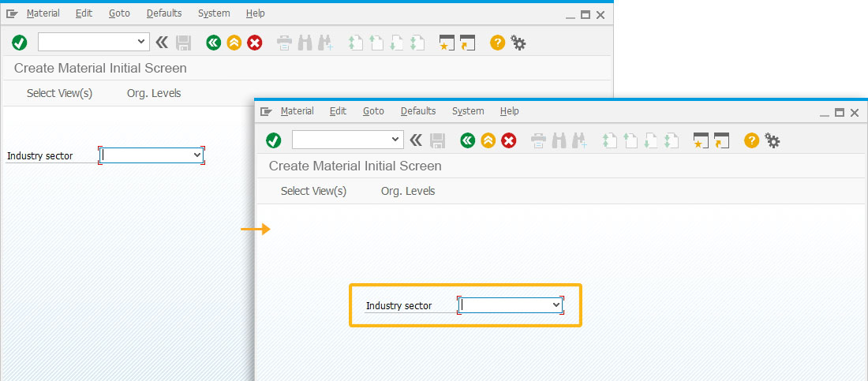Open the Material menu in the back window
The height and width of the screenshot is (381, 868).
tap(43, 13)
